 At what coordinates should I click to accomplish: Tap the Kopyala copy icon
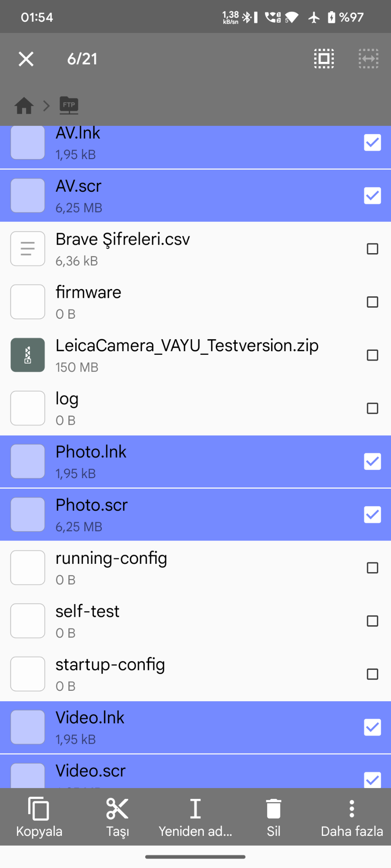39,808
